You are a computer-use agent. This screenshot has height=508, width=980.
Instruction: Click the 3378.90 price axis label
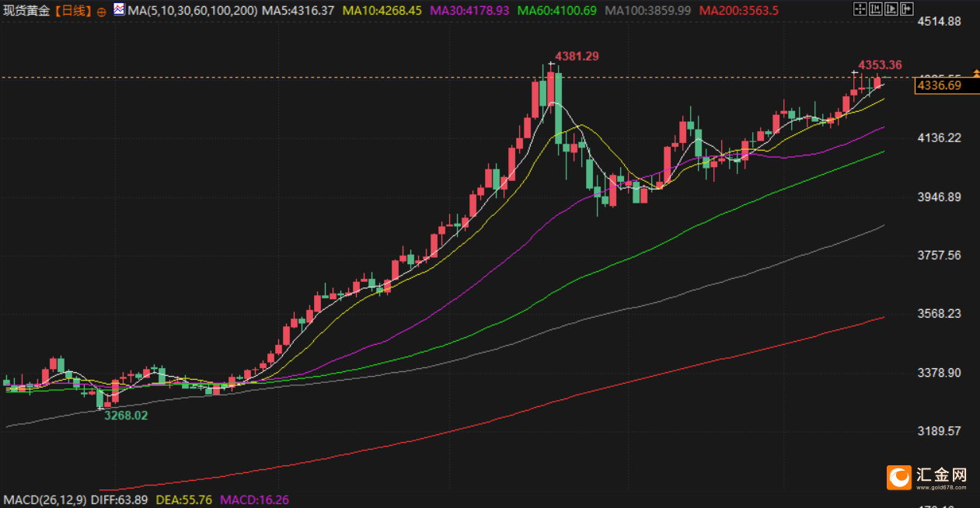pos(940,373)
